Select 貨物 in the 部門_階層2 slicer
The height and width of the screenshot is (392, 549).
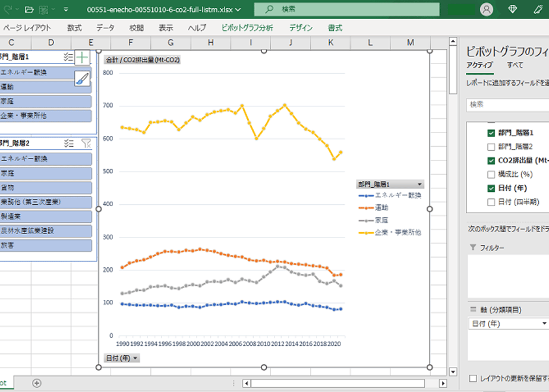[x=46, y=188]
